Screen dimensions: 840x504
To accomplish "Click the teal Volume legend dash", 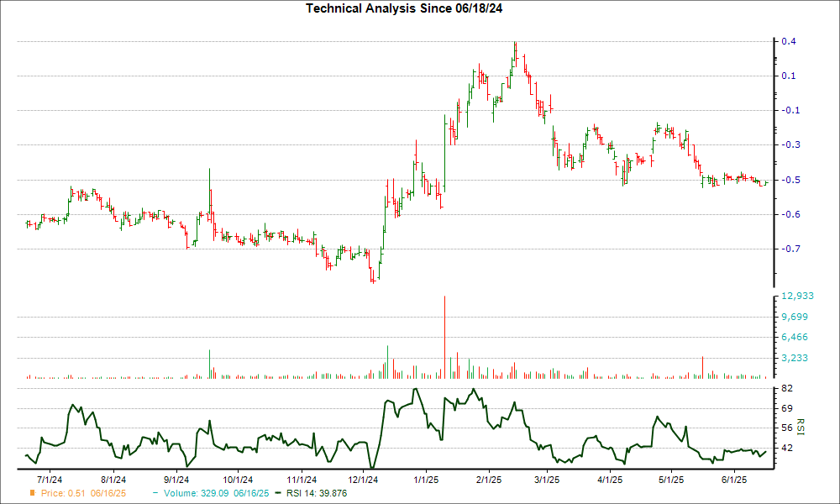I will (155, 493).
